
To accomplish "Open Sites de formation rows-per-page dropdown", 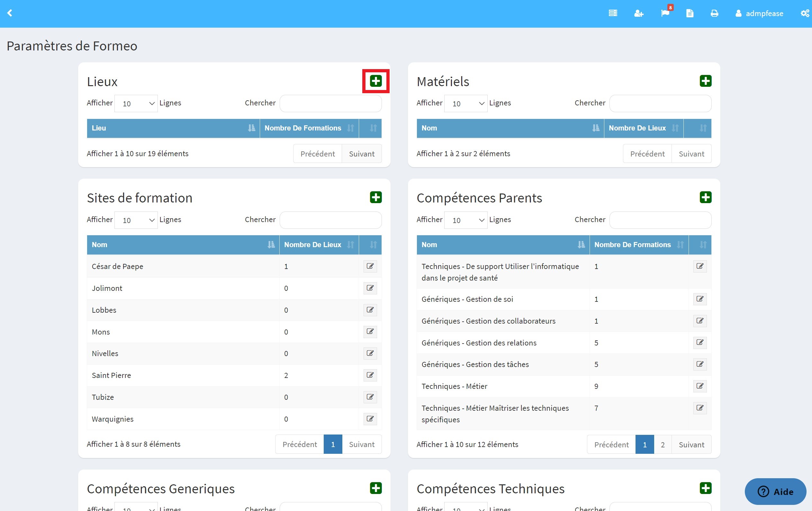I will pyautogui.click(x=136, y=220).
